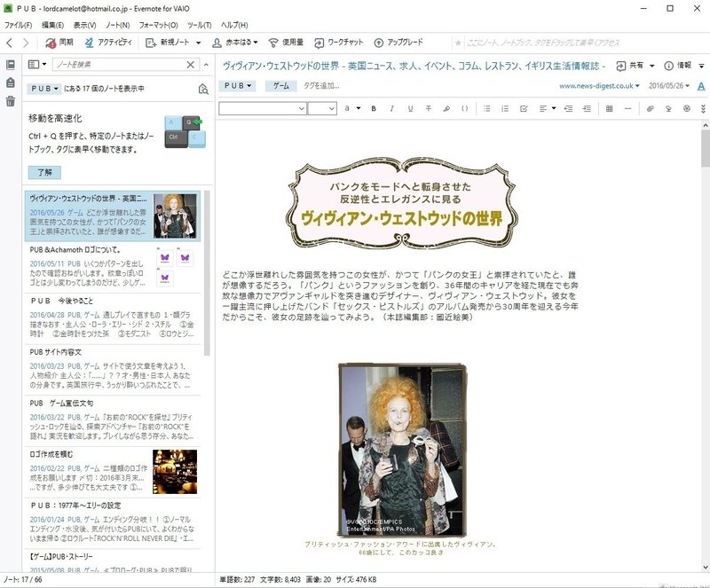
Task: Open the PUB notebook selector in note header
Action: click(237, 85)
